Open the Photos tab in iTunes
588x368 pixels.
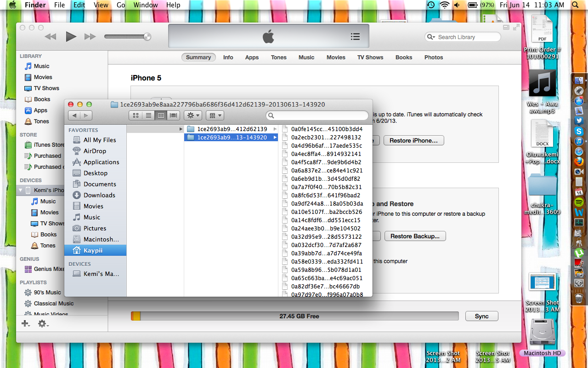pos(434,57)
